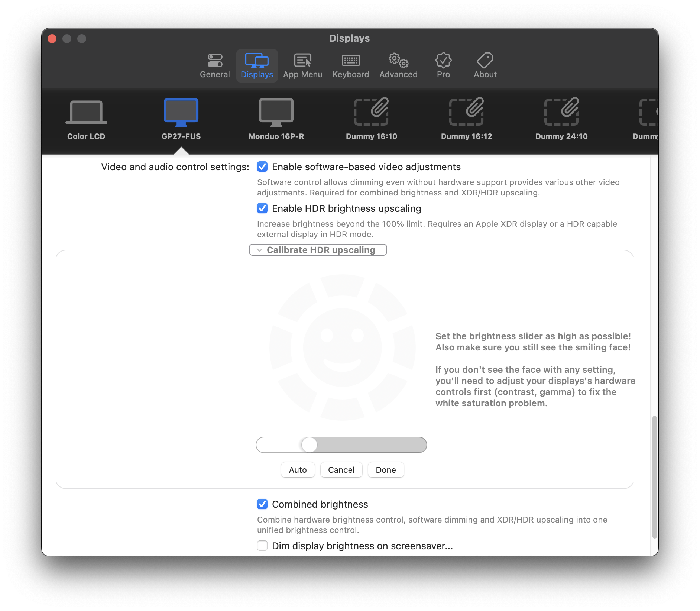Uncheck Combined brightness
This screenshot has height=611, width=700.
point(262,504)
